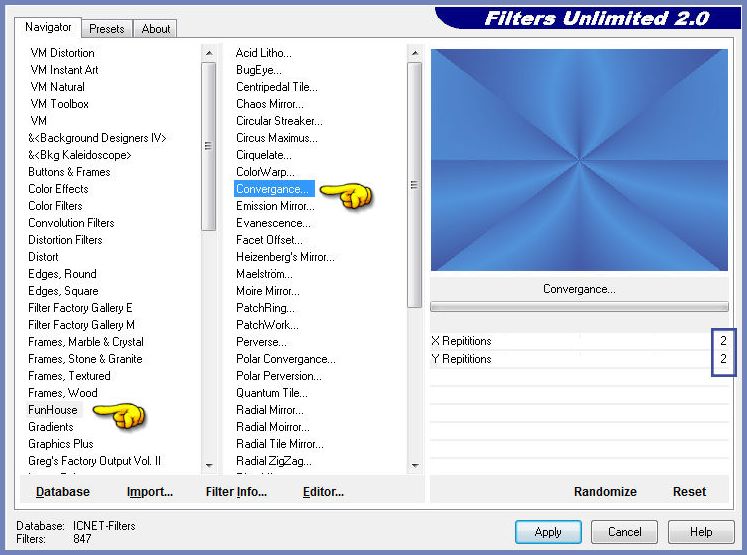747x555 pixels.
Task: Click scroll-down arrow in filter list
Action: tap(414, 465)
